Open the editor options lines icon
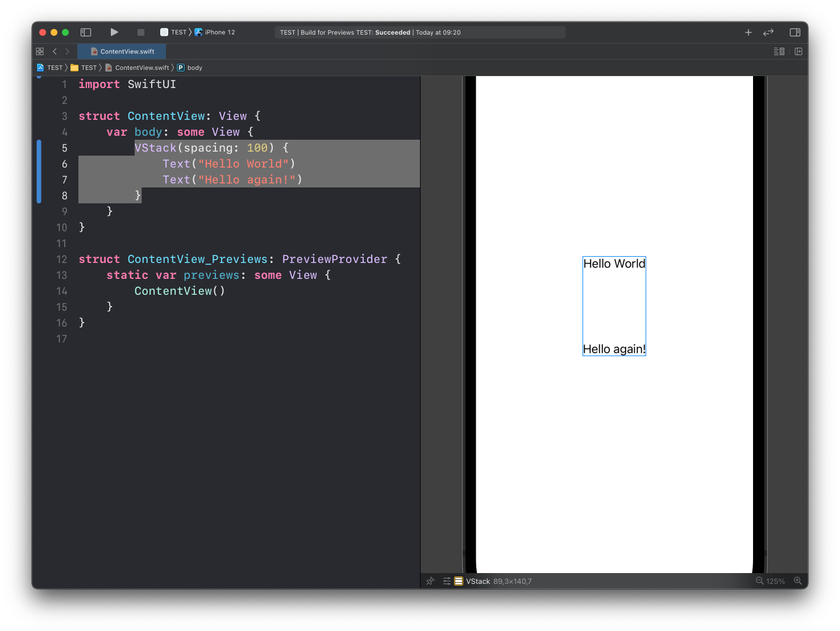 [x=779, y=51]
